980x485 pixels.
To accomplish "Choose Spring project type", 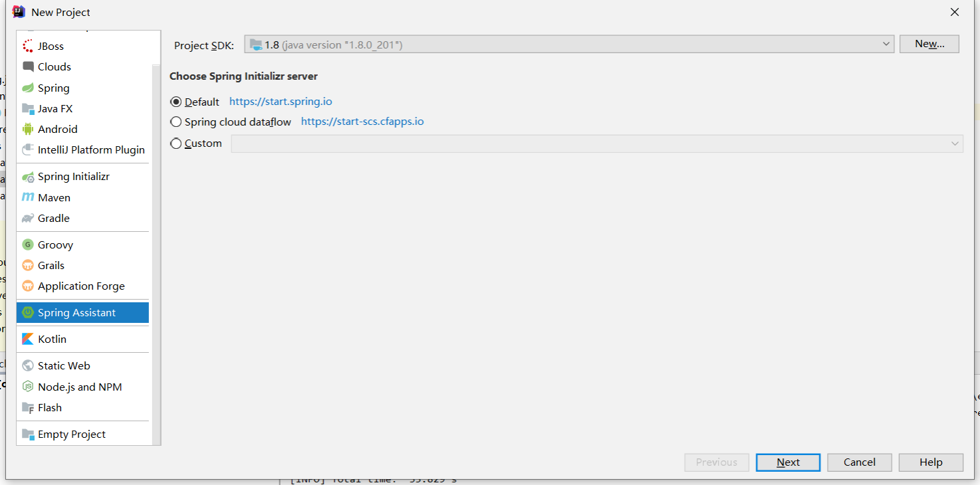I will coord(82,88).
